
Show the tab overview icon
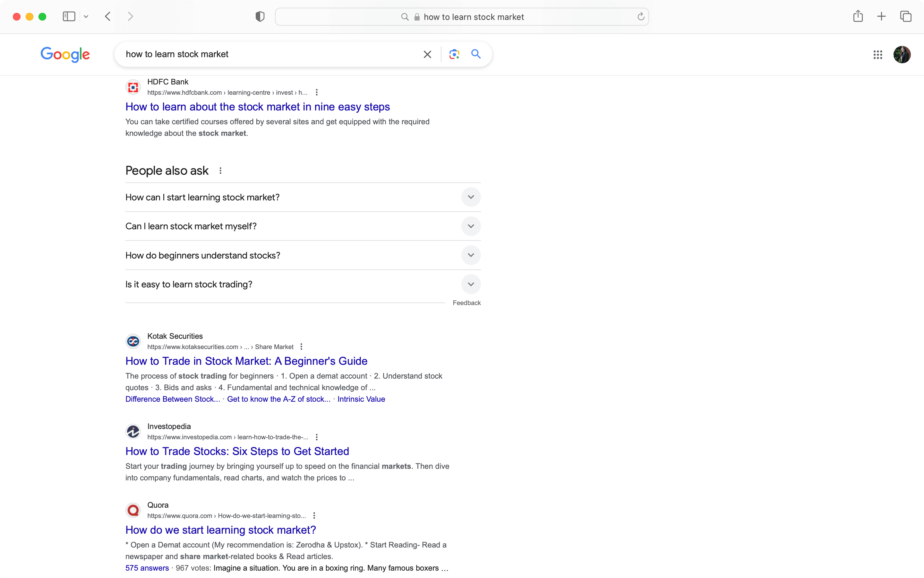click(906, 16)
